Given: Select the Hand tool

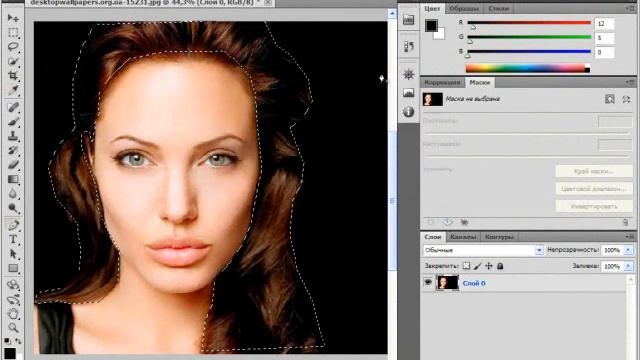Looking at the screenshot, I should pyautogui.click(x=13, y=314).
